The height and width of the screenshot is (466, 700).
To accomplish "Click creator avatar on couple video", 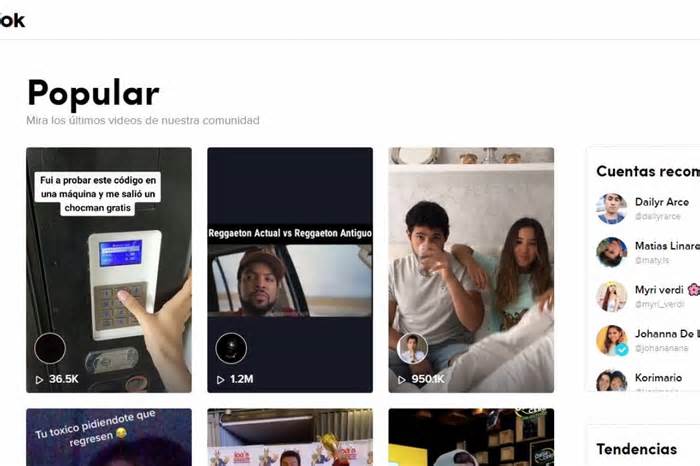I will tap(412, 348).
